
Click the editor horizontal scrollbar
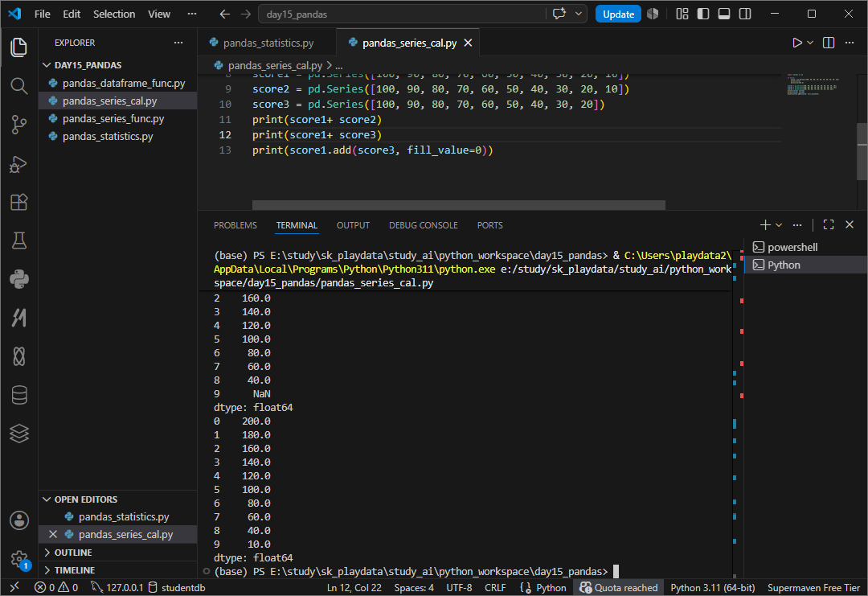click(x=458, y=205)
